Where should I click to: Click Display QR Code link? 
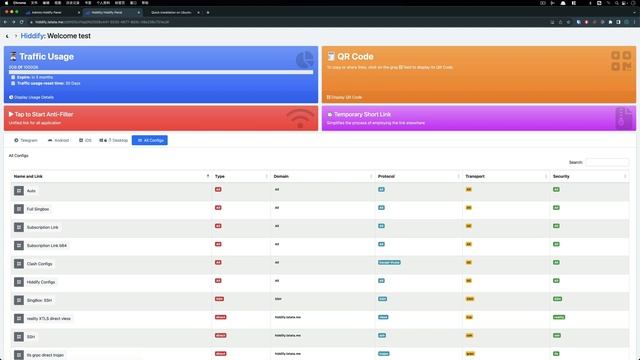click(344, 97)
